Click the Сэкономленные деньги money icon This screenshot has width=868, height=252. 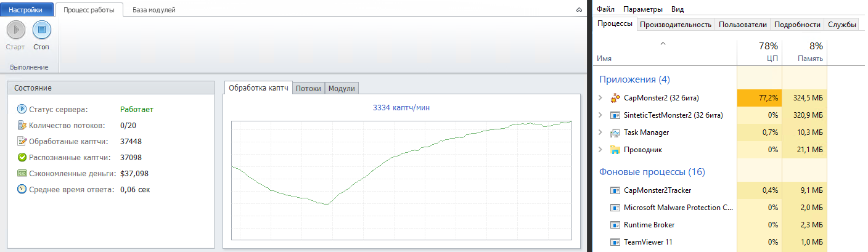tap(22, 173)
